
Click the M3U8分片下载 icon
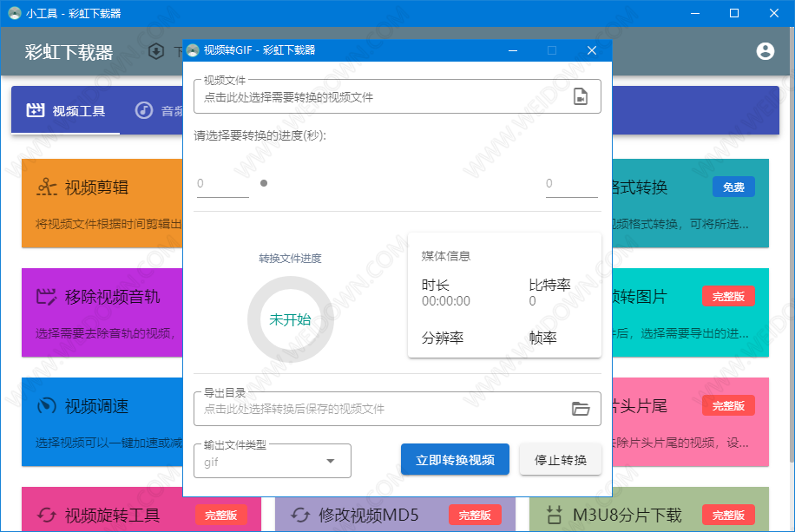pos(555,516)
